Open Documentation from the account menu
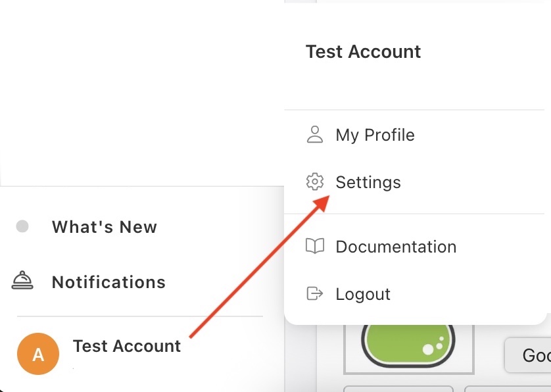The image size is (551, 392). 396,247
